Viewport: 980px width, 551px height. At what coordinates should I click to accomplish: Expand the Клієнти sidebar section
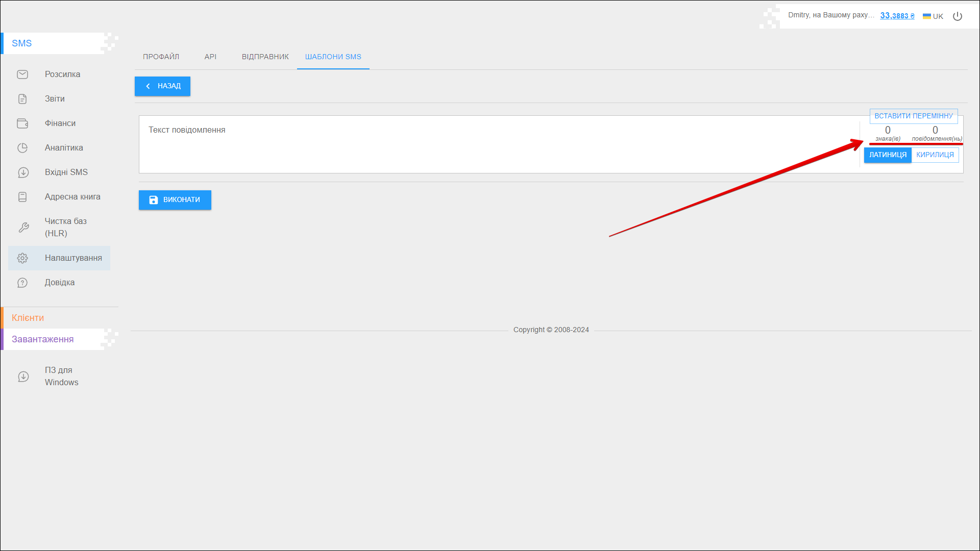28,318
